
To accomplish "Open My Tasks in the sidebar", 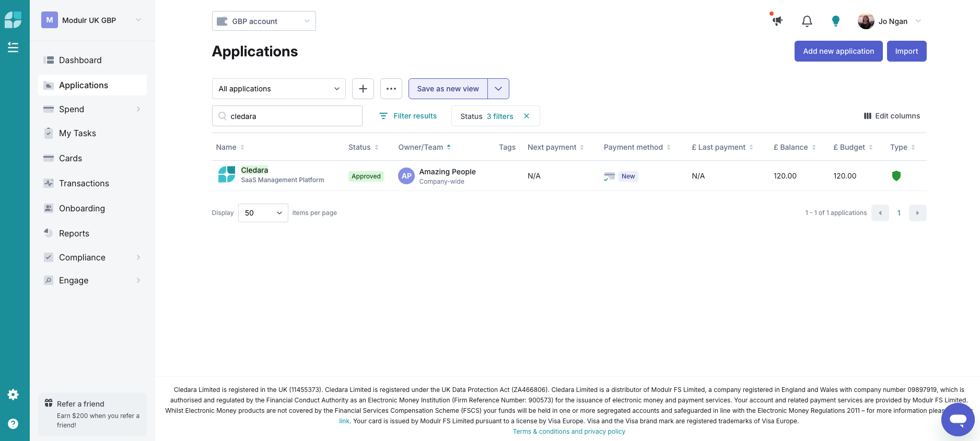I will [92, 133].
